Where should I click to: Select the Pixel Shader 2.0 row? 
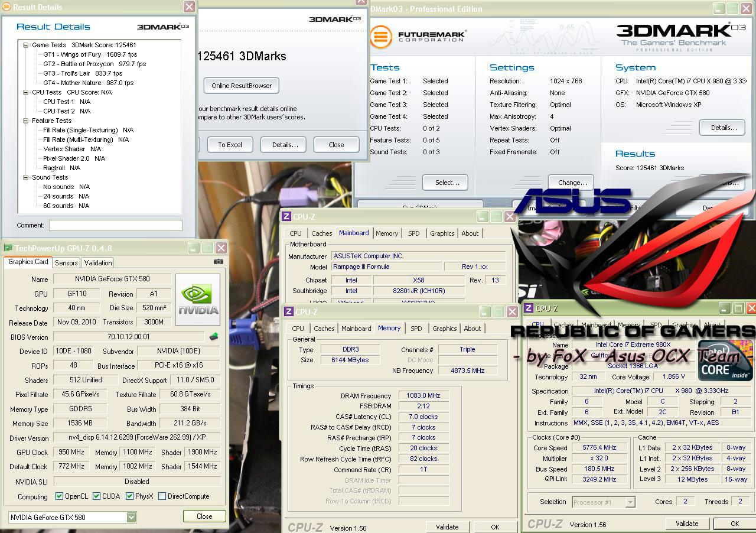pyautogui.click(x=74, y=158)
